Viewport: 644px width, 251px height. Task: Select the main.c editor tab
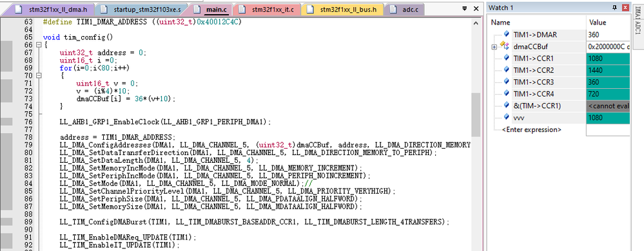212,9
